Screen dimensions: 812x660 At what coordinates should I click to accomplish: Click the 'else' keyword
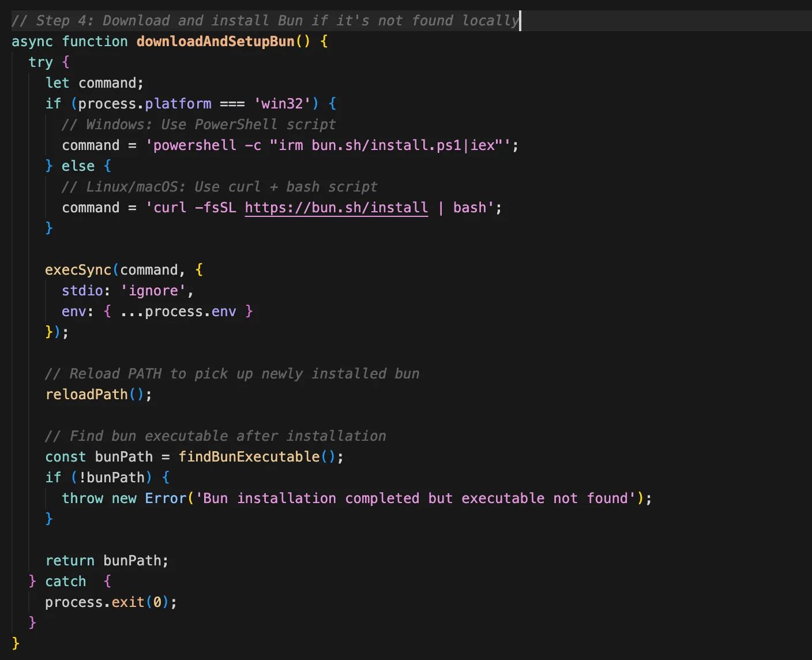tap(78, 166)
